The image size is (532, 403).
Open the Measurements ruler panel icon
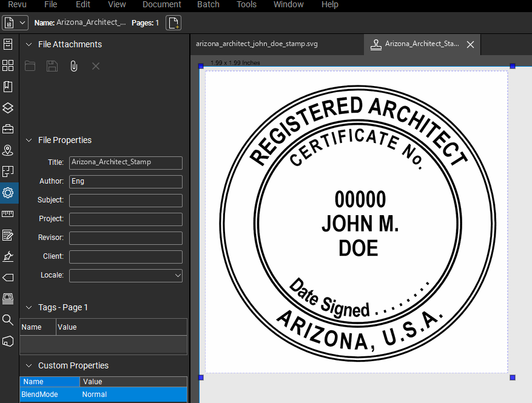click(8, 214)
